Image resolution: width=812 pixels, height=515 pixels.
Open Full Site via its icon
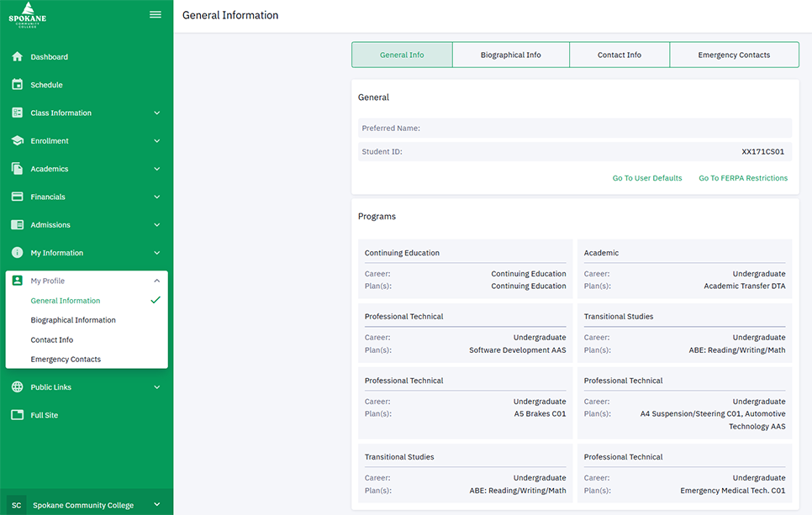click(x=15, y=414)
